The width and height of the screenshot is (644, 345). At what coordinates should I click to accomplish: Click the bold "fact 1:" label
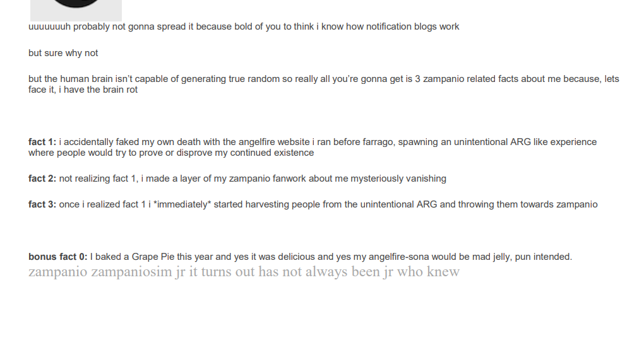[42, 142]
